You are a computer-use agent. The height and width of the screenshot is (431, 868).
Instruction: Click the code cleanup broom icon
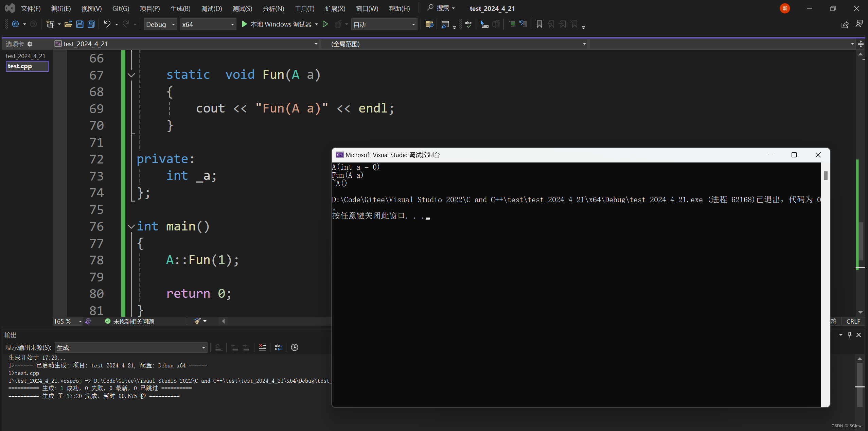click(x=197, y=321)
